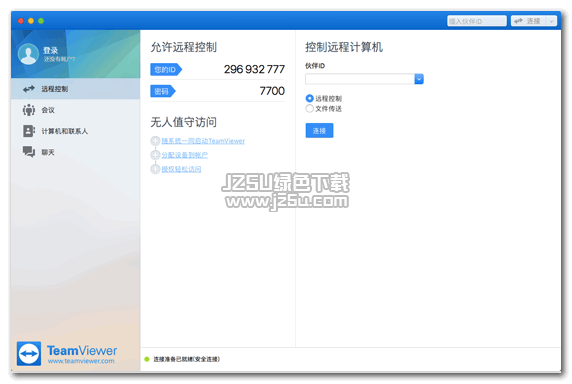Expand the 伙伴ID dropdown arrow
The width and height of the screenshot is (572, 384).
[419, 79]
